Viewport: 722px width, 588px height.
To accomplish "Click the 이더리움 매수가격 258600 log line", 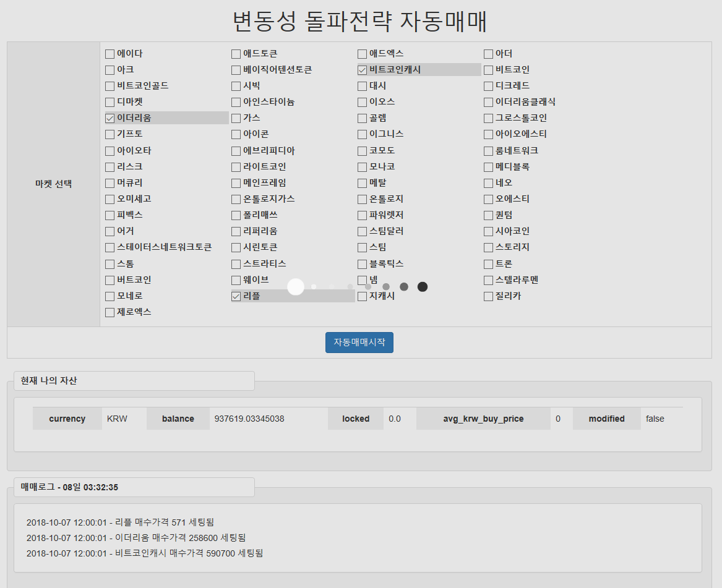I will pos(136,538).
